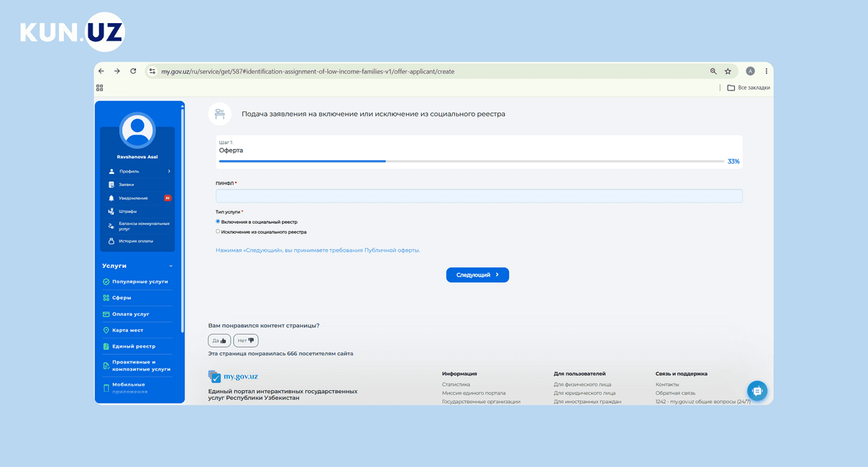The image size is (868, 467).
Task: Collapse the 'Услуги' section chevron
Action: click(171, 266)
